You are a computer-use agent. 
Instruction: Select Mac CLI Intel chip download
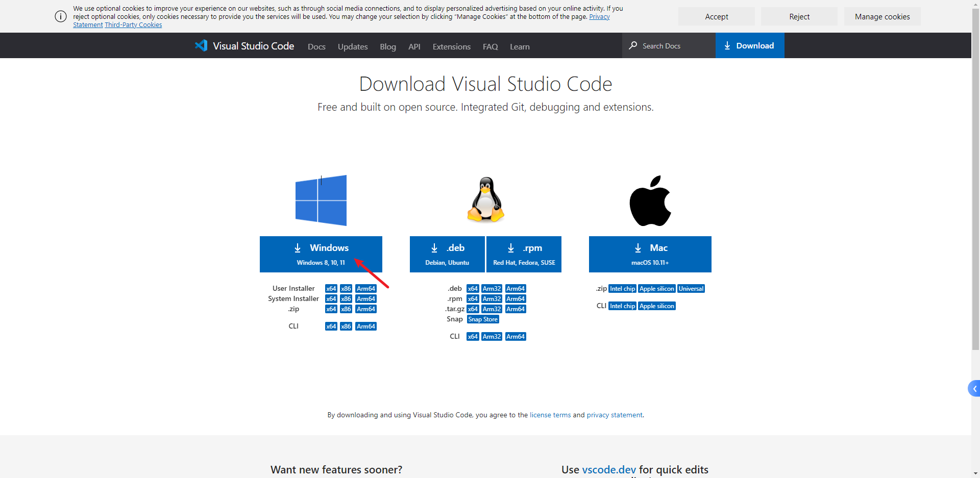pyautogui.click(x=622, y=306)
